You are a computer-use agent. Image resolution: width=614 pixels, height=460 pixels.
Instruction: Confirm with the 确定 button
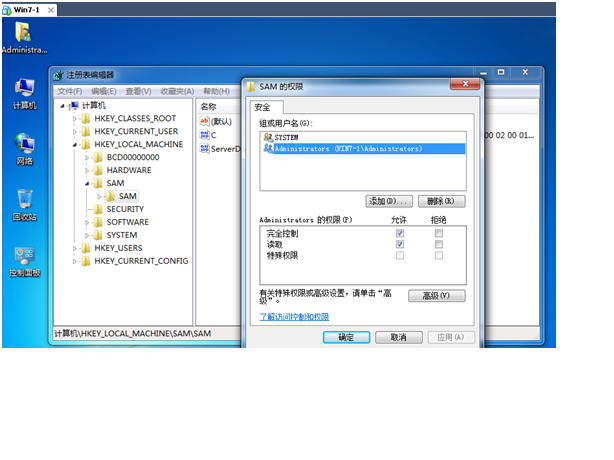(x=346, y=337)
